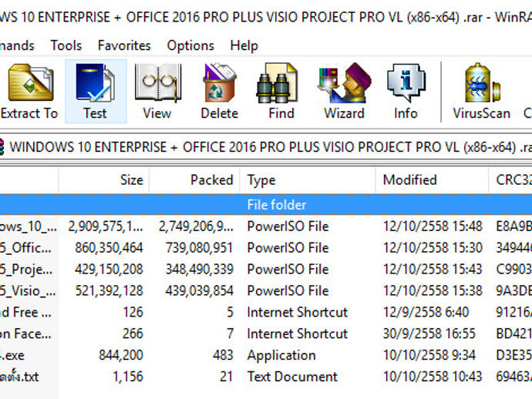Screen dimensions: 532x399
Task: Open the Favorites menu
Action: pyautogui.click(x=124, y=45)
